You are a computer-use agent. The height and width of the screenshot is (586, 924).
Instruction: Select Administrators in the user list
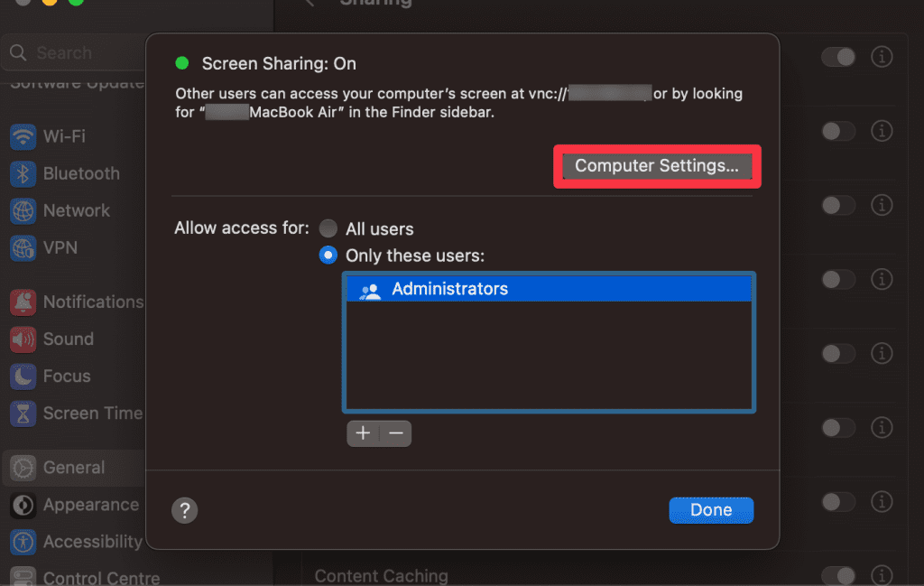pyautogui.click(x=449, y=290)
